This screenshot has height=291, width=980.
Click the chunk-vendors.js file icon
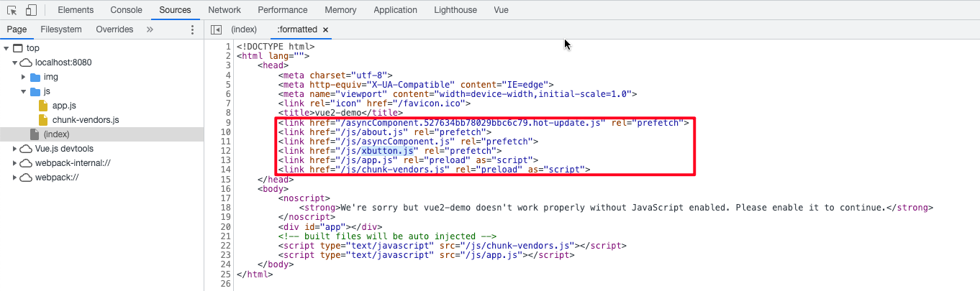tap(43, 120)
